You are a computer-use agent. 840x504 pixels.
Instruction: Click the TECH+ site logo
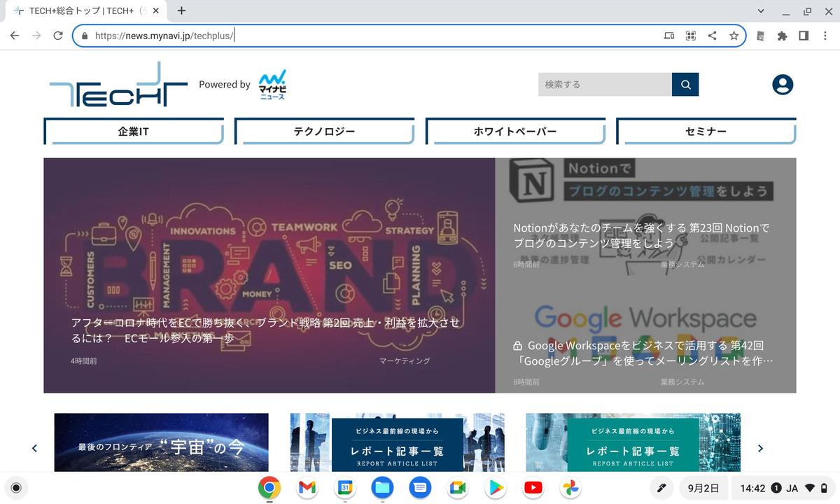118,85
